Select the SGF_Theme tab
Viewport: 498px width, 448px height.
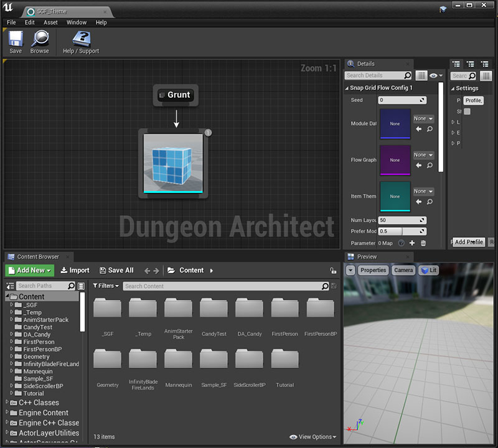67,12
